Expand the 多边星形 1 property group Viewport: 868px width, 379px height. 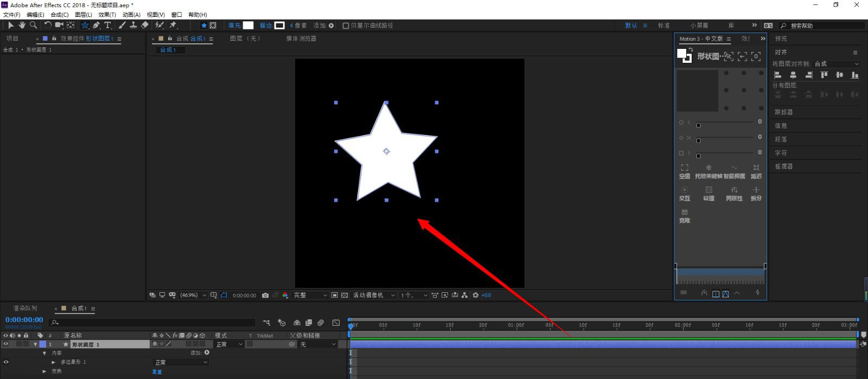53,362
